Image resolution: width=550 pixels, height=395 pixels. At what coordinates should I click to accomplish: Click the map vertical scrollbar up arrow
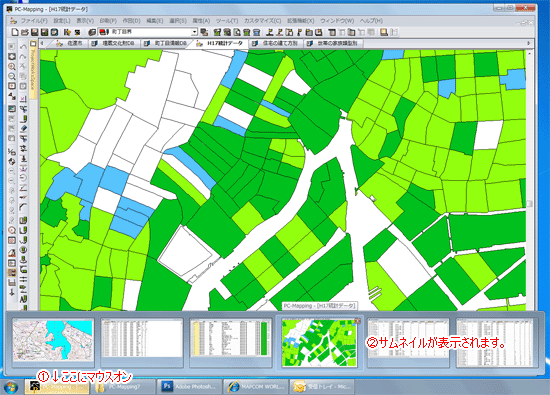529,54
